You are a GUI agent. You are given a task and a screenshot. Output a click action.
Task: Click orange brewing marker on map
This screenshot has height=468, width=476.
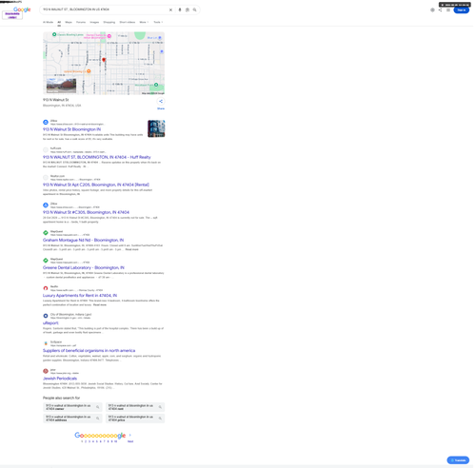click(x=89, y=71)
